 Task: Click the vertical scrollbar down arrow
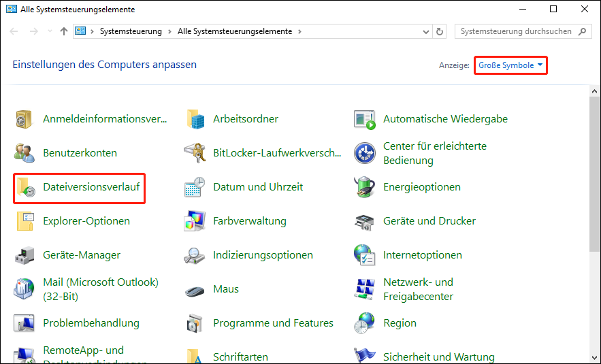pos(595,358)
